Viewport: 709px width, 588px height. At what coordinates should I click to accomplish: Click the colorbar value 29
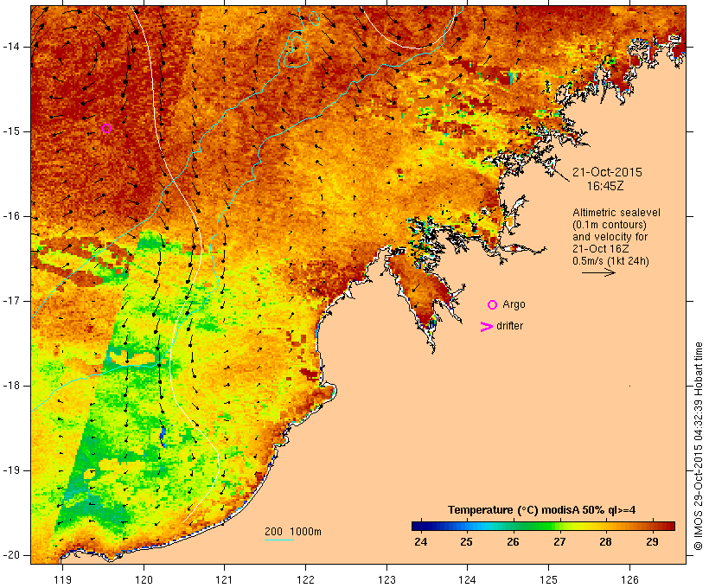click(x=652, y=542)
